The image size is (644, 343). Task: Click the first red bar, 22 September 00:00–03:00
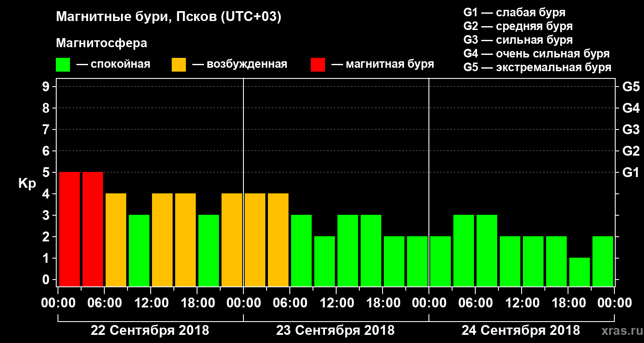point(70,229)
